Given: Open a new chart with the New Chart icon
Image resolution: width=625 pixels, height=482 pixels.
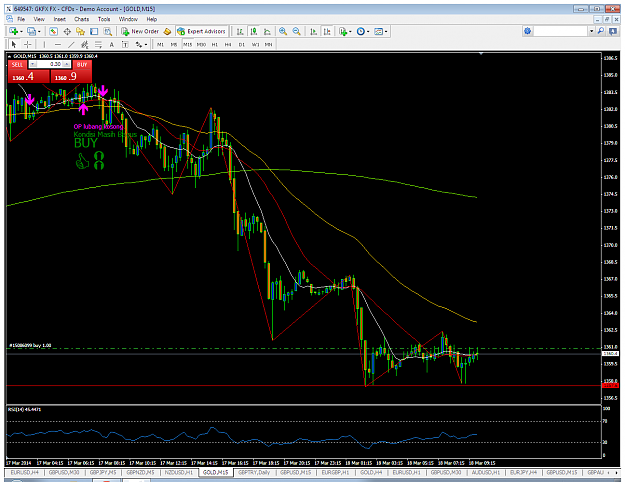Looking at the screenshot, I should coord(14,31).
